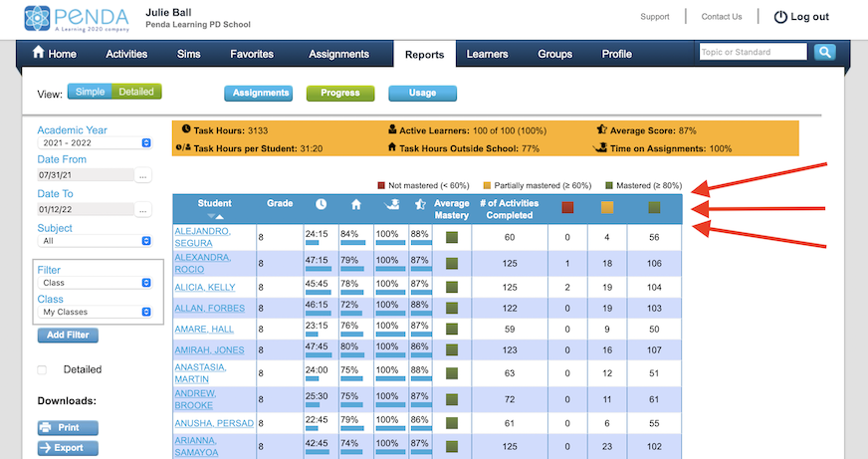Sort by outside-school house column icon

(356, 204)
